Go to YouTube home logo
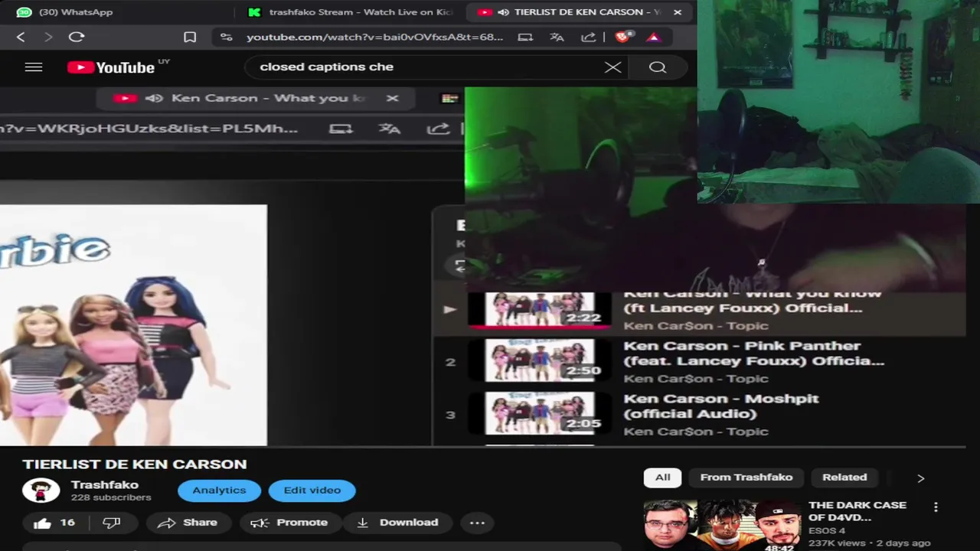980x551 pixels. (111, 67)
